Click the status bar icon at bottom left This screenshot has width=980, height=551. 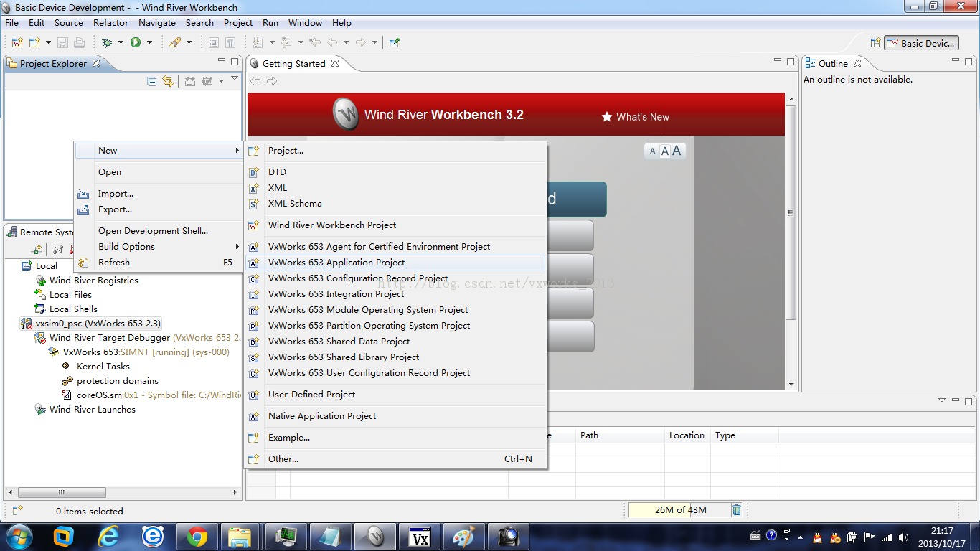tap(18, 510)
